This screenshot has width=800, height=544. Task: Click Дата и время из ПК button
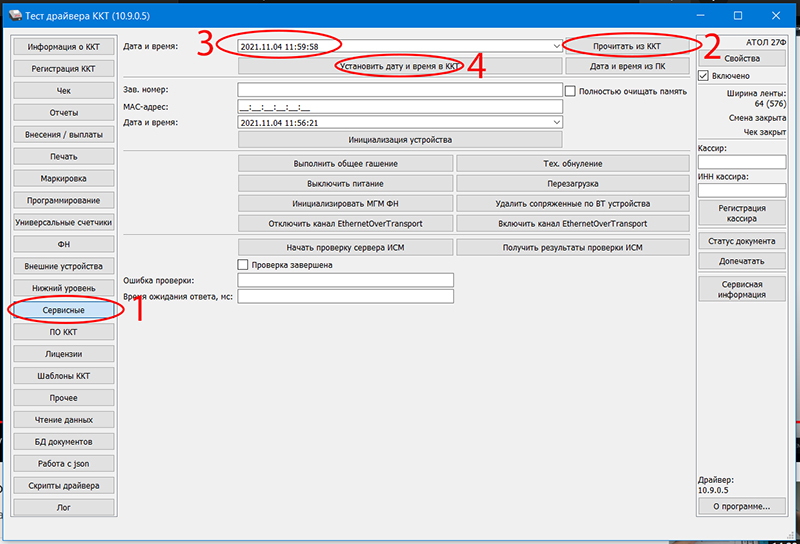(627, 66)
